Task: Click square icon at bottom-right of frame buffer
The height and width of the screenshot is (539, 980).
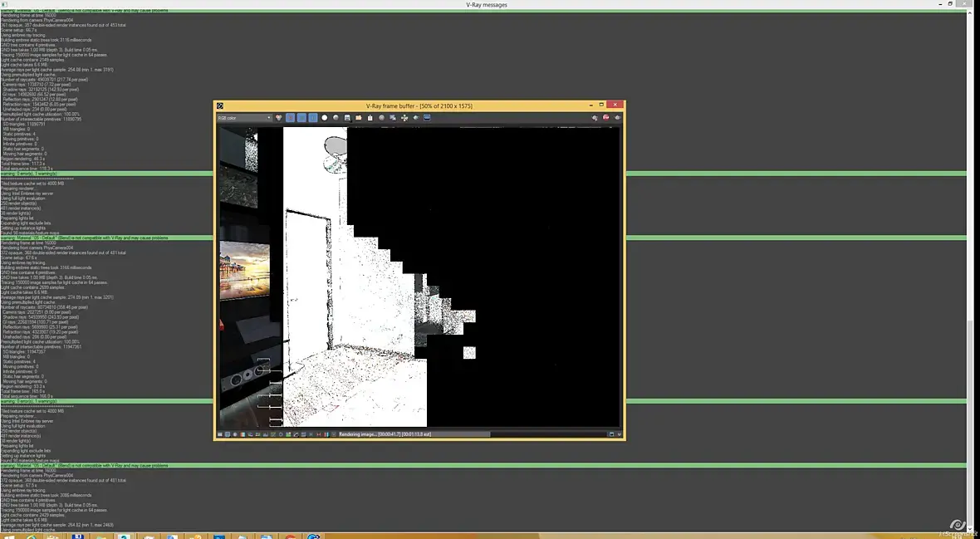Action: (612, 434)
